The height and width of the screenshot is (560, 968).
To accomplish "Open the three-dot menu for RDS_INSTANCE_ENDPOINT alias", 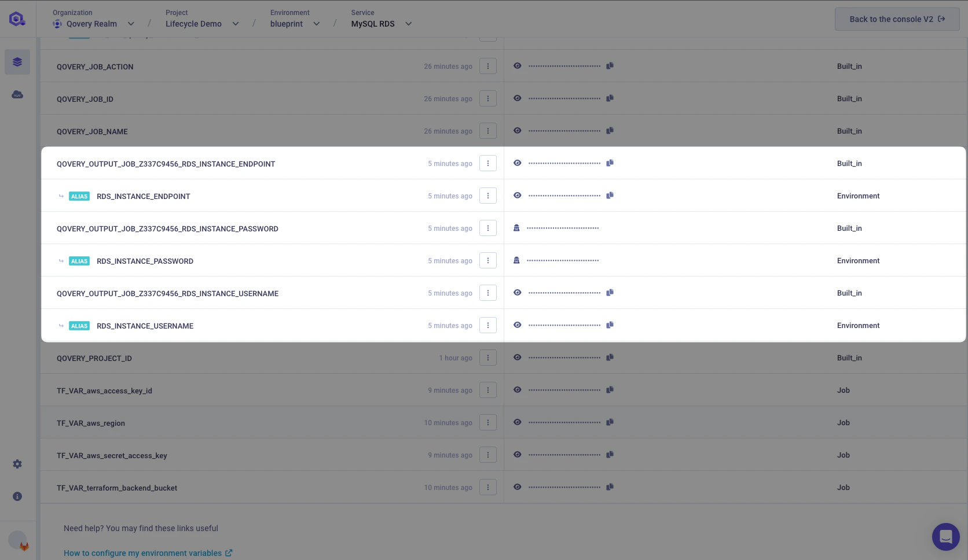I will click(488, 196).
